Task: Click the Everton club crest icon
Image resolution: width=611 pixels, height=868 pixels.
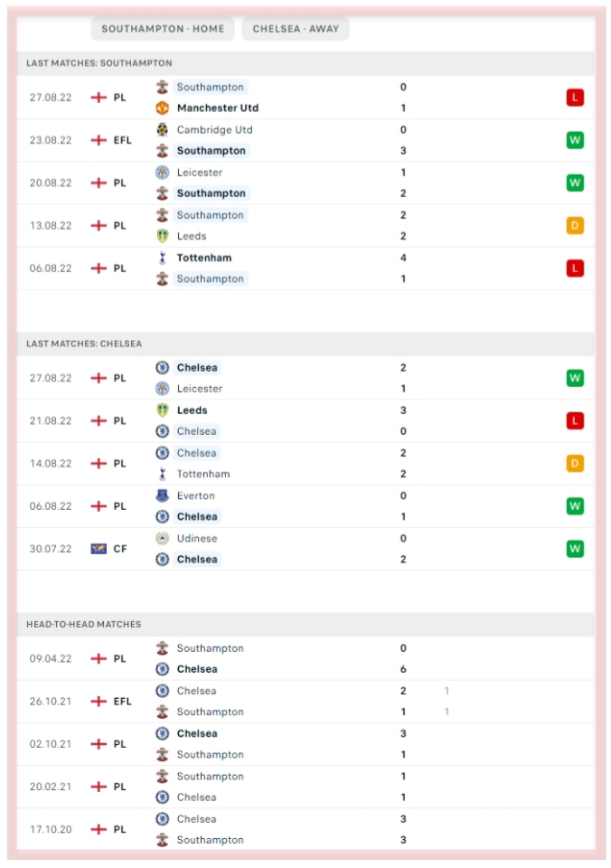Action: coord(162,495)
